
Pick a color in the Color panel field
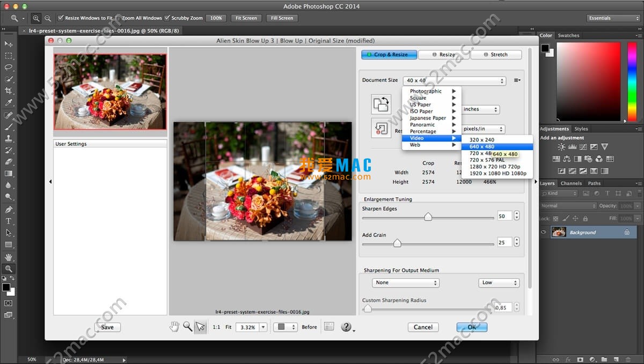pyautogui.click(x=588, y=81)
